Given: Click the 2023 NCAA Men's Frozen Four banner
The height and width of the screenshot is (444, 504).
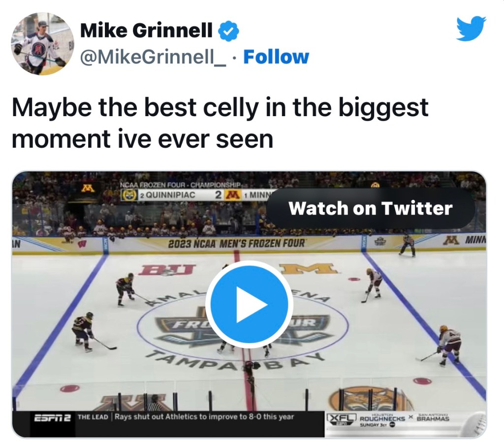Looking at the screenshot, I should point(236,243).
